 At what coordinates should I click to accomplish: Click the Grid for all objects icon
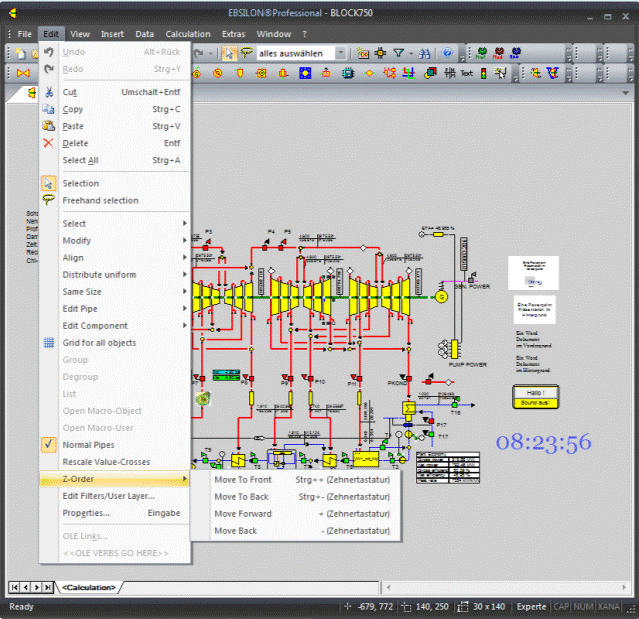(x=48, y=342)
